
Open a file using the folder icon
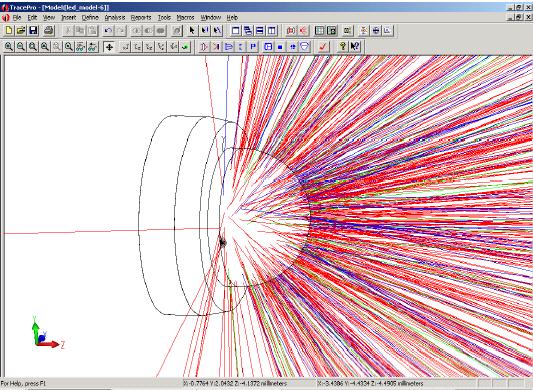coord(21,31)
